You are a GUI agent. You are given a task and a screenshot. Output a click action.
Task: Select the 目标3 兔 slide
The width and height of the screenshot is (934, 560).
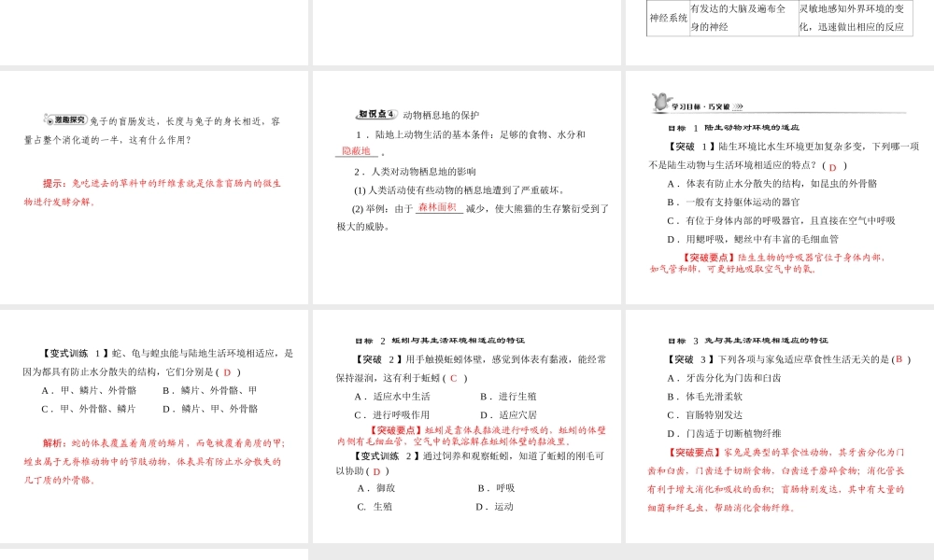coord(780,427)
